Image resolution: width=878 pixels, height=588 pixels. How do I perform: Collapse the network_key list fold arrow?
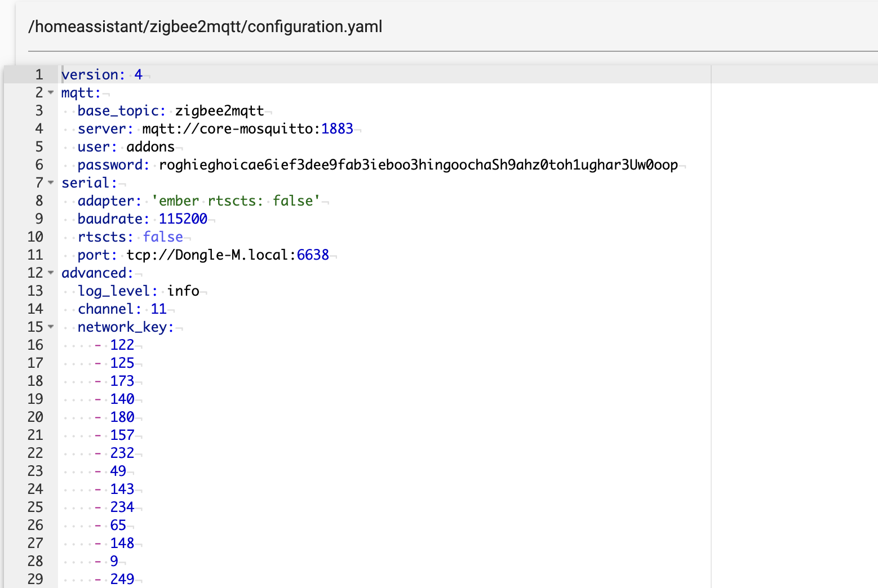(x=51, y=327)
